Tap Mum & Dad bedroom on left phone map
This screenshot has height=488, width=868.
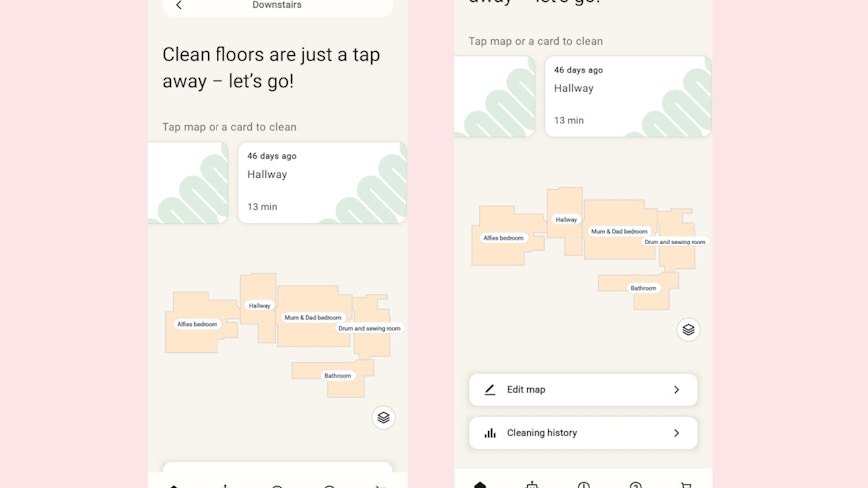(x=312, y=318)
